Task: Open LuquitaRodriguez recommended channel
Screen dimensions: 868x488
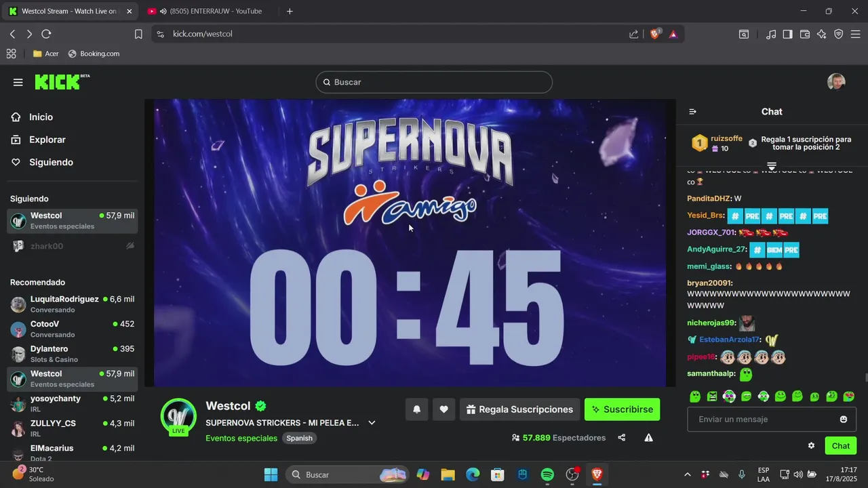Action: (72, 304)
